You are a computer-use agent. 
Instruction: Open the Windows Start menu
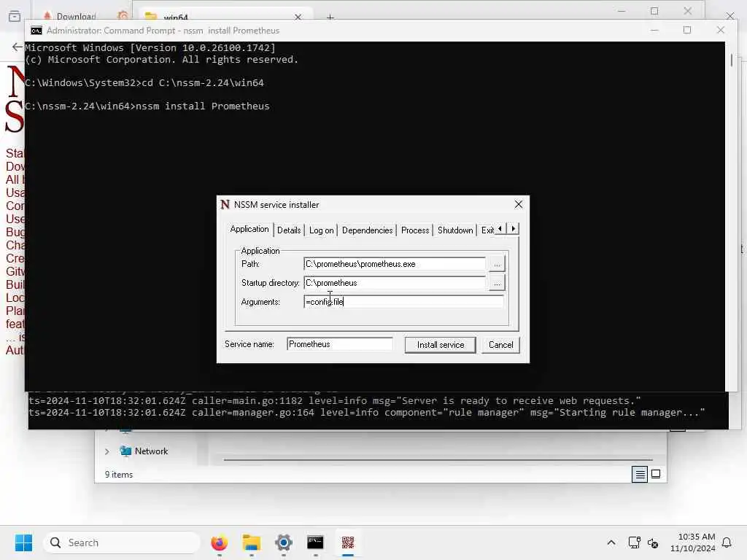(23, 542)
